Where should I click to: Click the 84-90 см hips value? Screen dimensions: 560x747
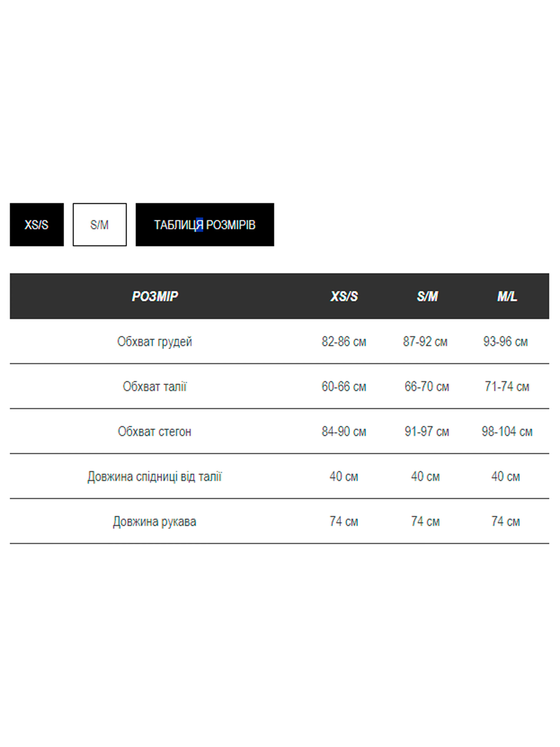344,431
